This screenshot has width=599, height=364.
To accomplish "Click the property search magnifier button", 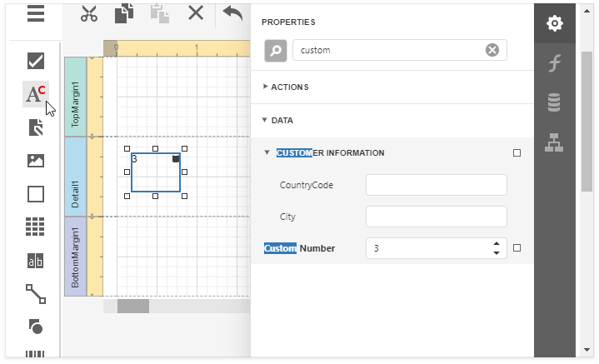I will [x=276, y=51].
